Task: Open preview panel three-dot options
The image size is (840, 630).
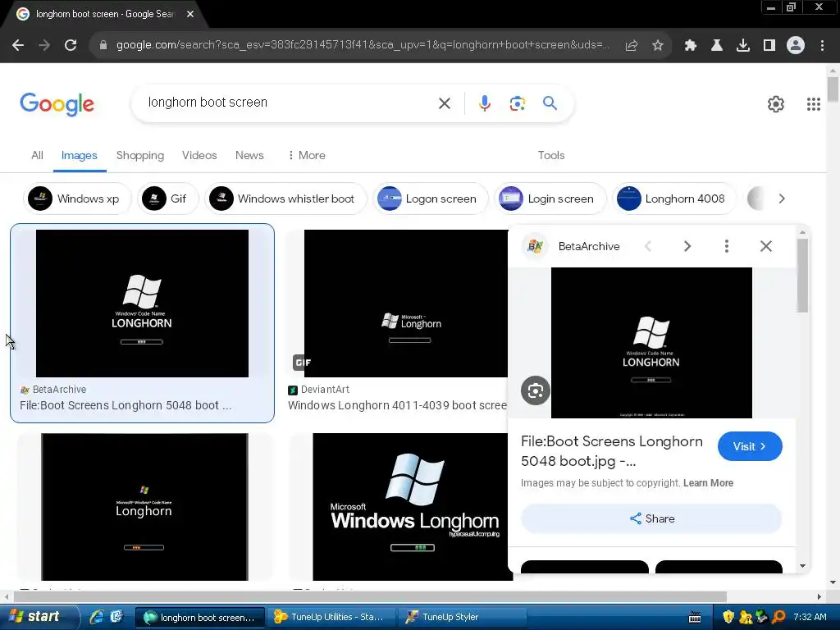Action: (x=727, y=246)
